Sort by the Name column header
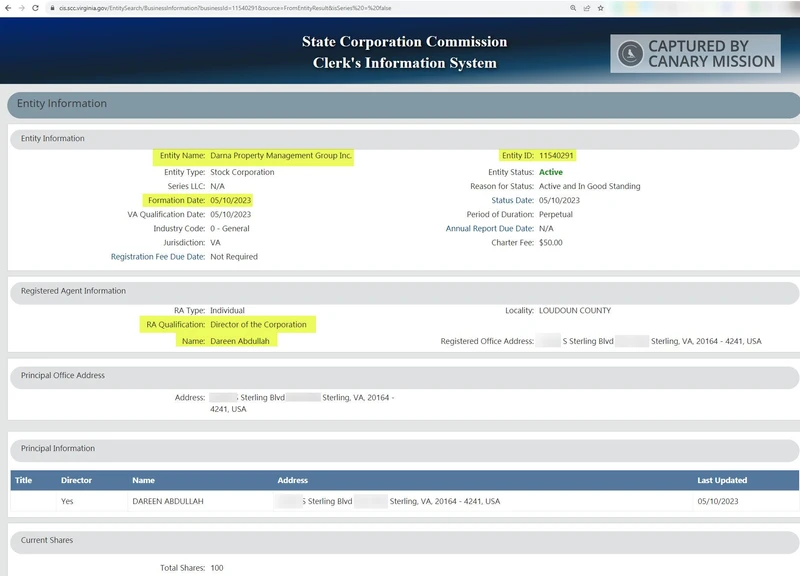The height and width of the screenshot is (576, 800). pyautogui.click(x=144, y=480)
